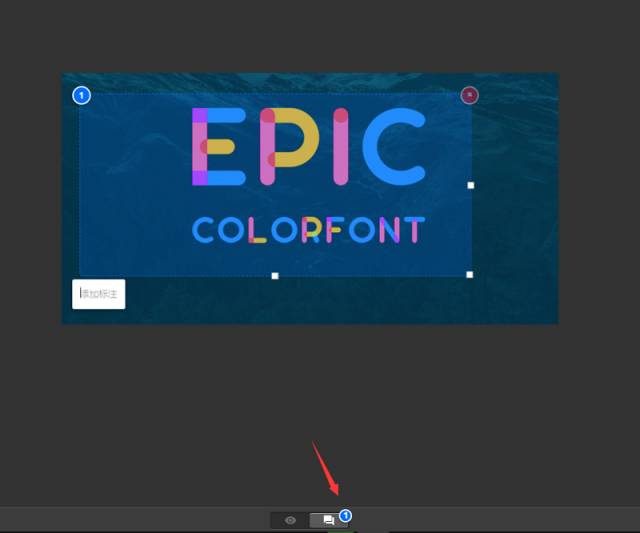Click the blue annotation marker numbered 1 on image
Viewport: 640px width, 533px height.
pyautogui.click(x=81, y=95)
